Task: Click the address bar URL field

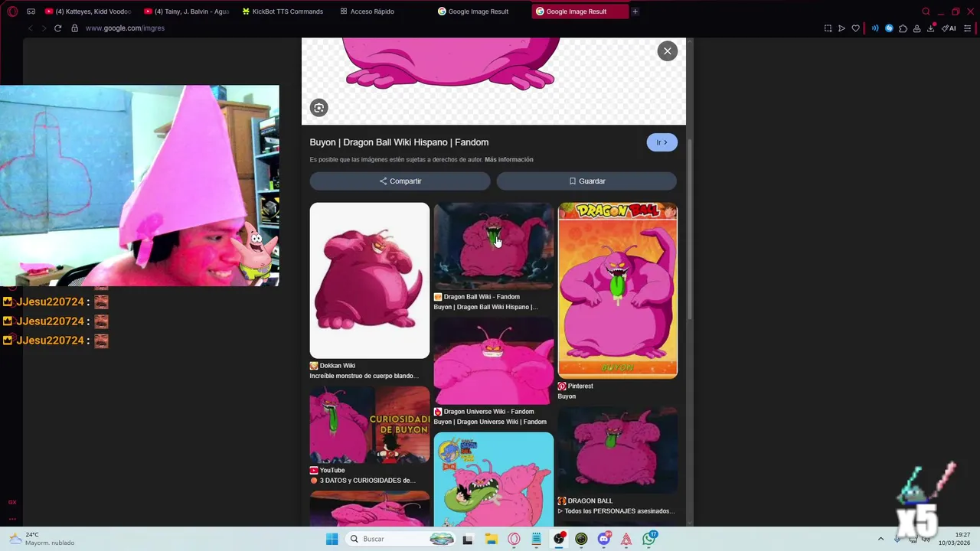Action: pyautogui.click(x=125, y=28)
